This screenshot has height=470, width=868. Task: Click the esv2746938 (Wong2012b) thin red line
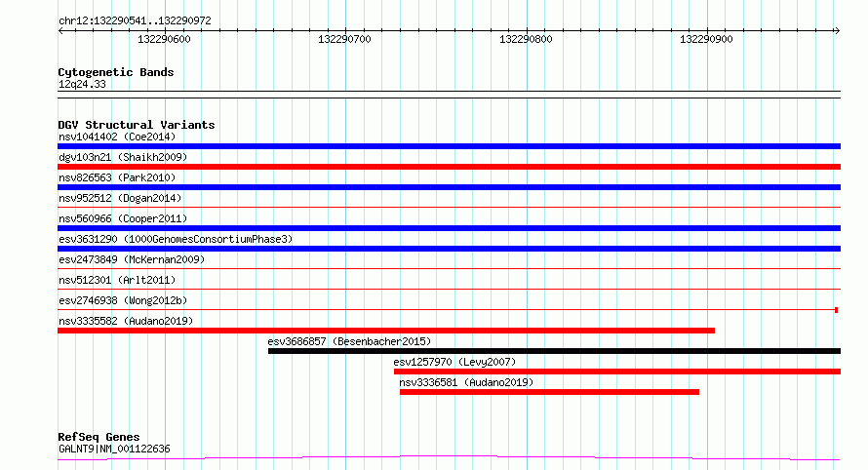pyautogui.click(x=449, y=309)
